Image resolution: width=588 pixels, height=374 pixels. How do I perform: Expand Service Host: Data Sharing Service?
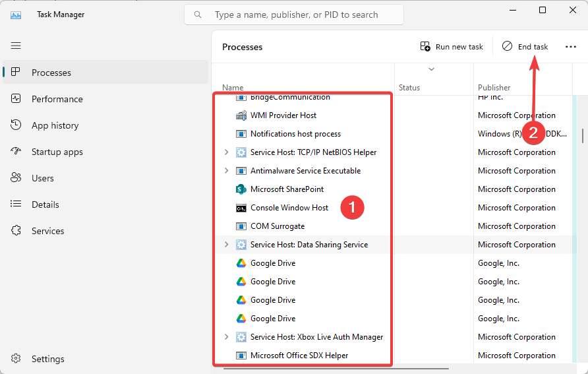pos(226,245)
